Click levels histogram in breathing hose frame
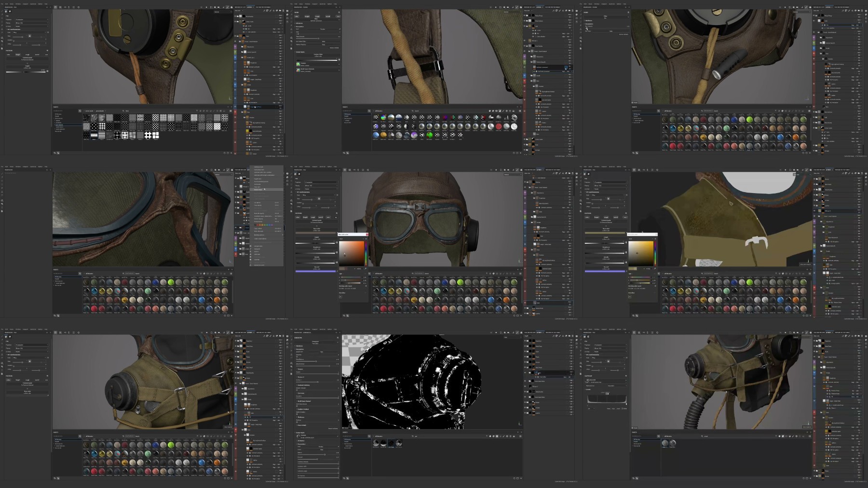868x488 pixels. [x=607, y=400]
